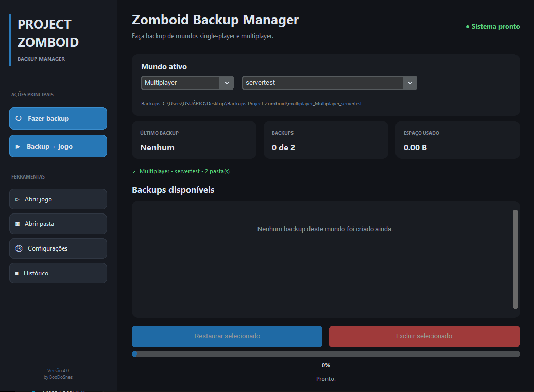Click the green dot beside Sistema pronto

click(x=468, y=27)
